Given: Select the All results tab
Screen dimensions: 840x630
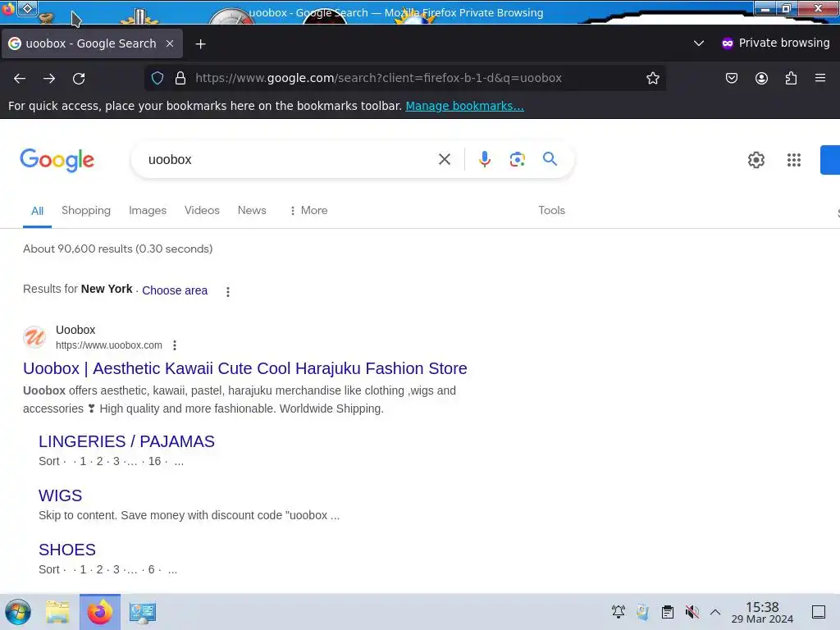Looking at the screenshot, I should pyautogui.click(x=37, y=211).
